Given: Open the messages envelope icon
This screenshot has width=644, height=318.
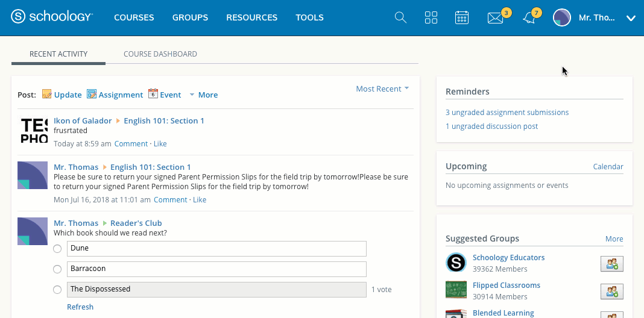Looking at the screenshot, I should (495, 18).
